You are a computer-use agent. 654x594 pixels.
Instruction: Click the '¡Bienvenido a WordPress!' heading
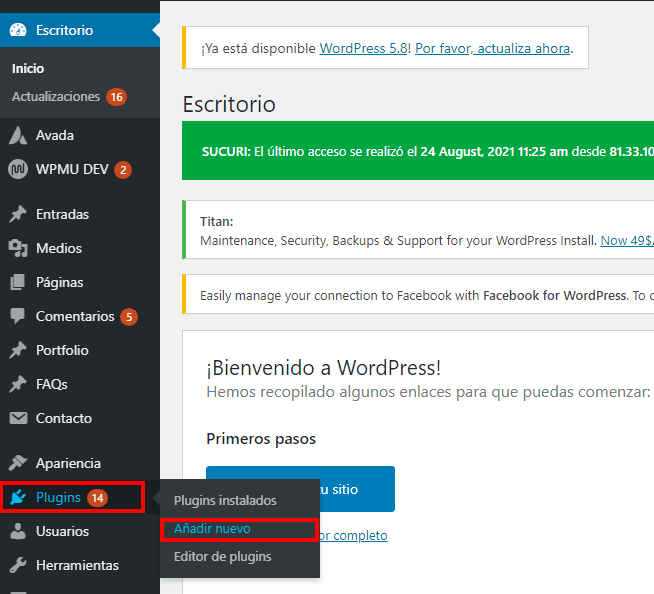click(324, 368)
